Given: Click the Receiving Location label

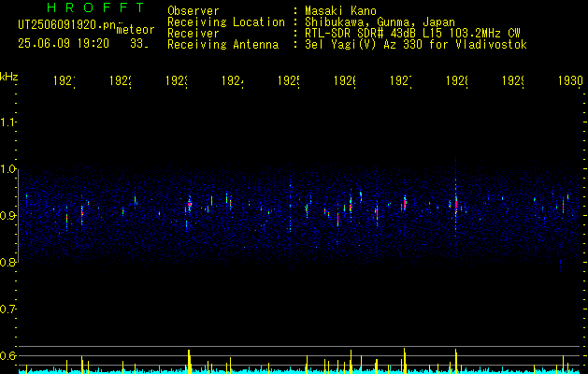Looking at the screenshot, I should click(x=226, y=22).
